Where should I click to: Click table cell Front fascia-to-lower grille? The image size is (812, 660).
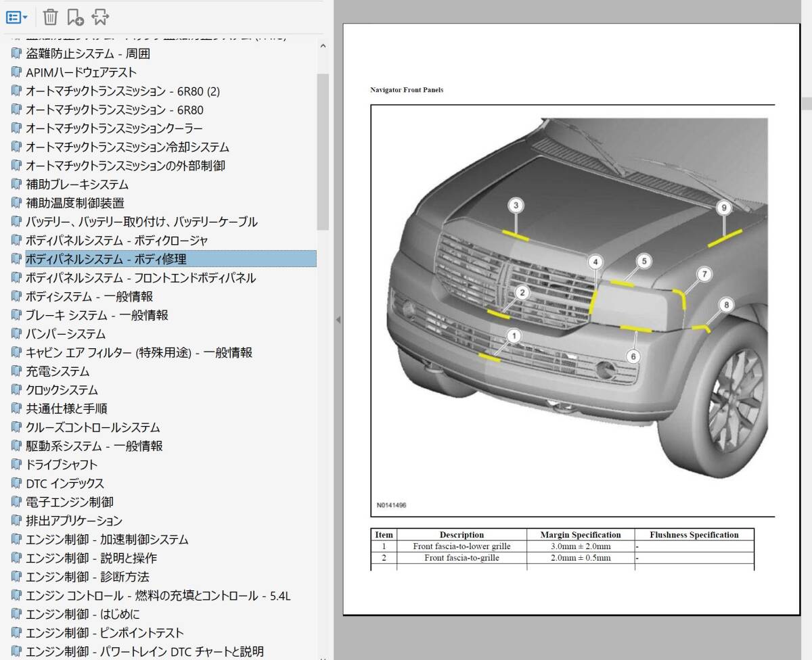(x=461, y=546)
